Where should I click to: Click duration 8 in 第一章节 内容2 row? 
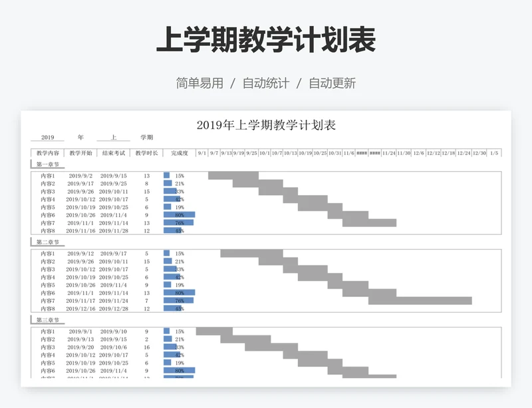click(146, 184)
